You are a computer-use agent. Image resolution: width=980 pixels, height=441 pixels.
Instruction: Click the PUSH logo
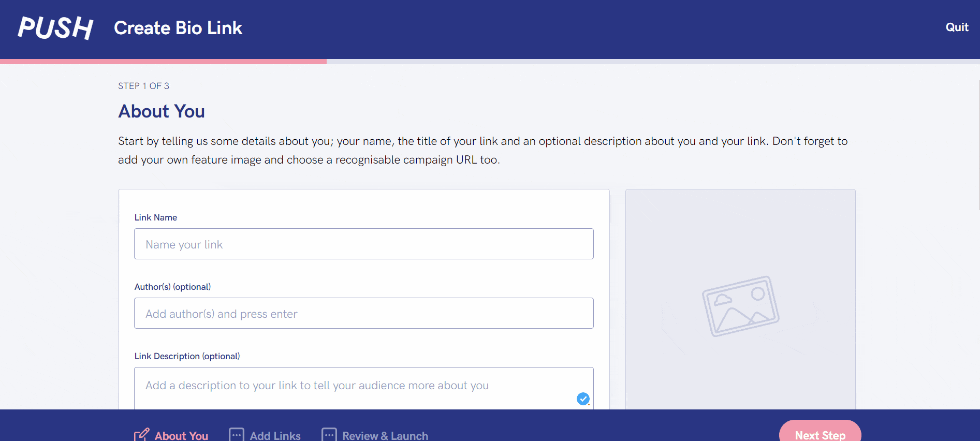point(55,28)
